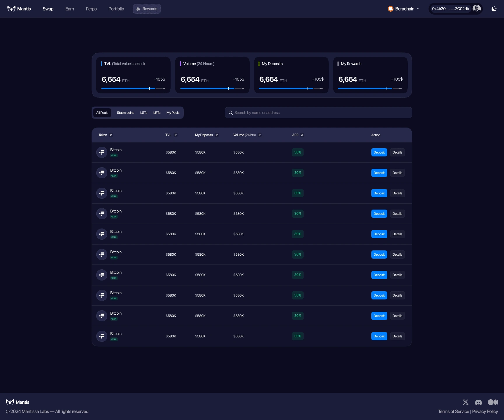Click the 0.3% fee tag in second row
This screenshot has height=420, width=504.
[x=114, y=176]
